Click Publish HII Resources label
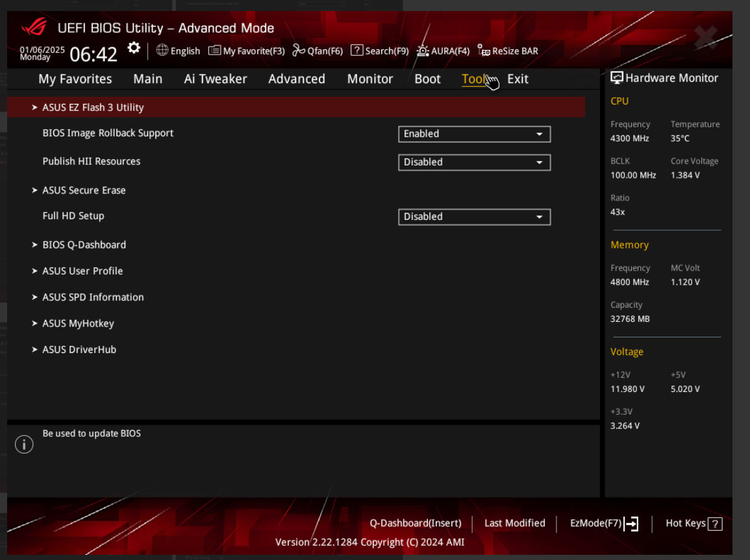The height and width of the screenshot is (560, 750). pos(92,162)
